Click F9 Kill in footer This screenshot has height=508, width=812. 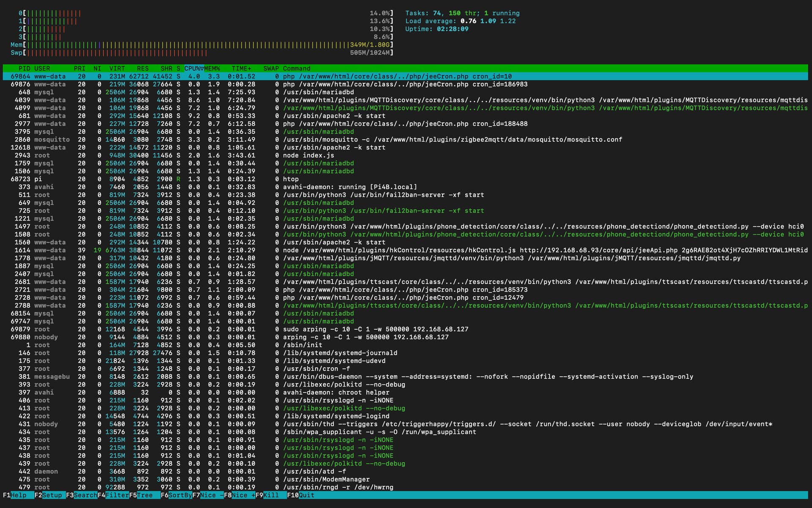[x=271, y=495]
